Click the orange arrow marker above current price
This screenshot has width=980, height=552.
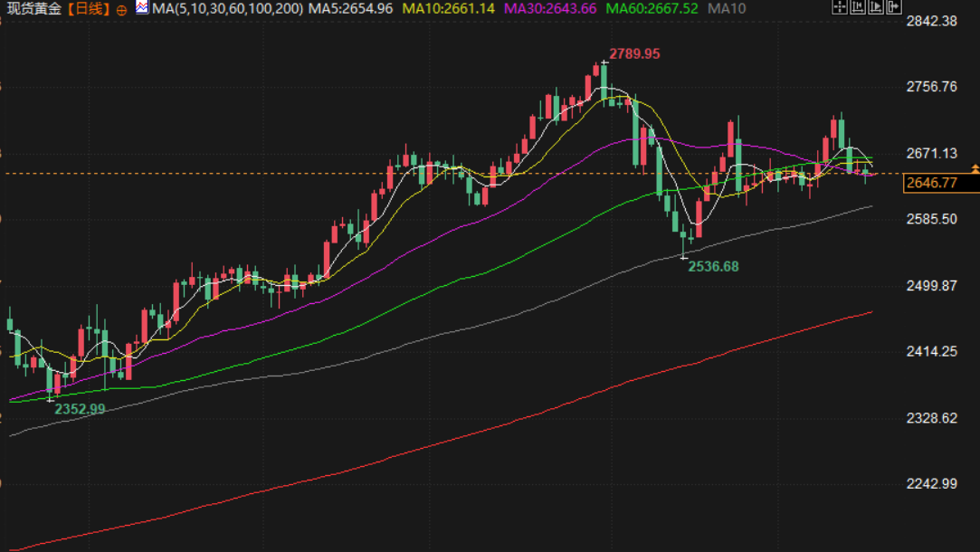(x=975, y=169)
